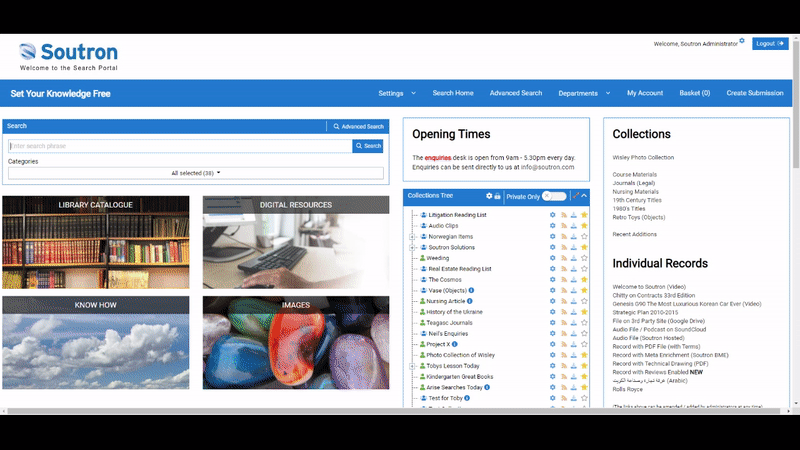Click the horizontal scrollbar at page bottom
800x450 pixels.
(x=393, y=411)
